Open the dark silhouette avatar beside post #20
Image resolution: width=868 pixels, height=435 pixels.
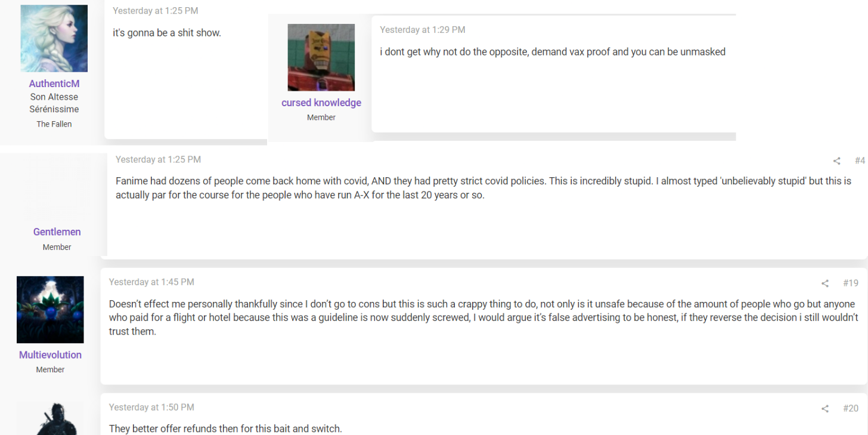(50, 418)
